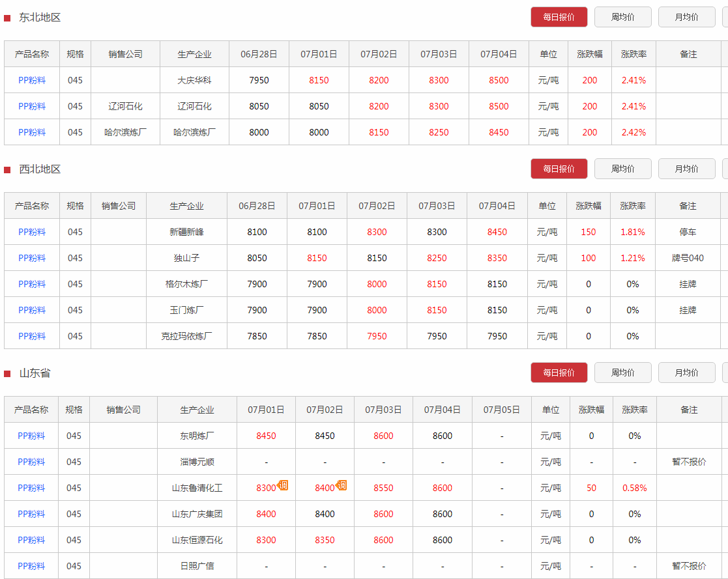Switch to 周均价 tab in 西北地区 section
This screenshot has width=728, height=579.
click(x=622, y=169)
